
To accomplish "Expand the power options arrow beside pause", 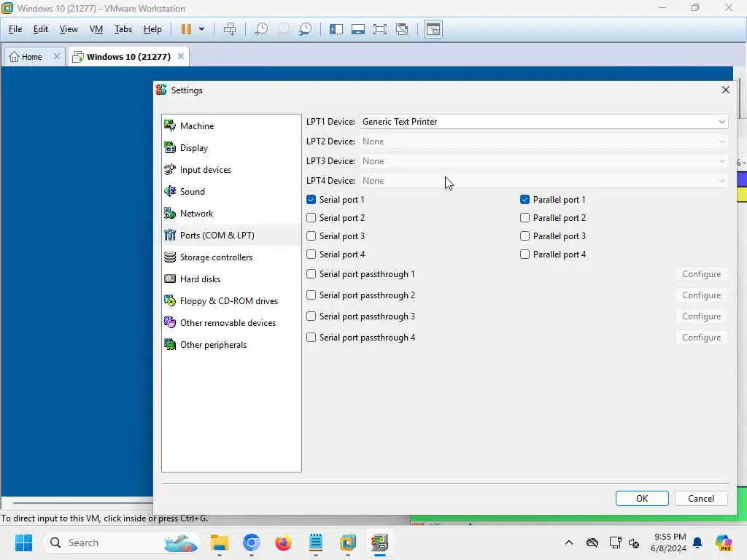I will [201, 29].
